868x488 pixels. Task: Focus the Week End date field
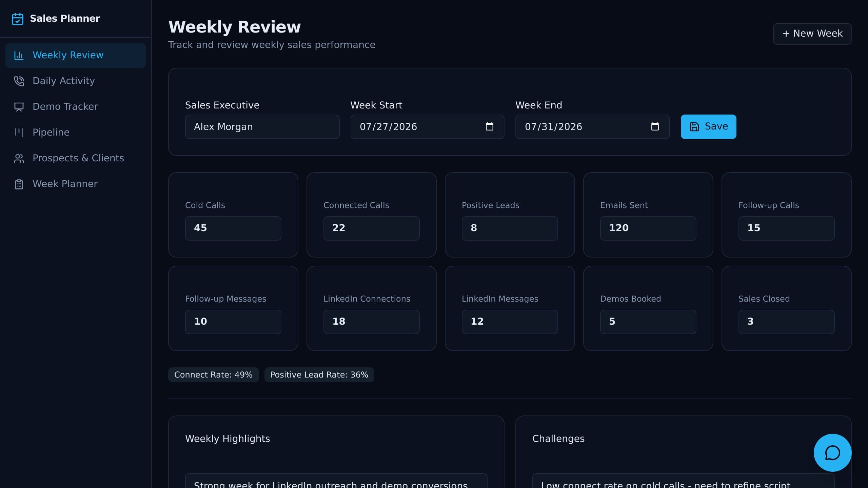pyautogui.click(x=592, y=127)
